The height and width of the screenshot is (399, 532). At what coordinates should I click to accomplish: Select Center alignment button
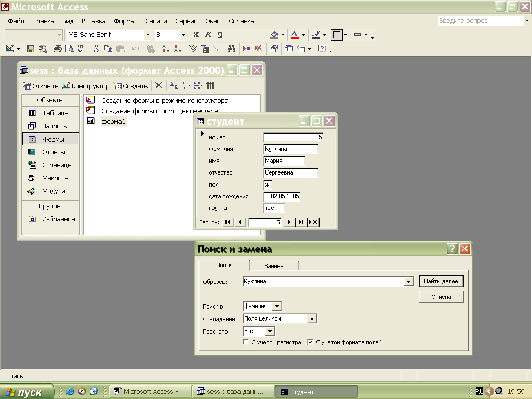(x=247, y=35)
